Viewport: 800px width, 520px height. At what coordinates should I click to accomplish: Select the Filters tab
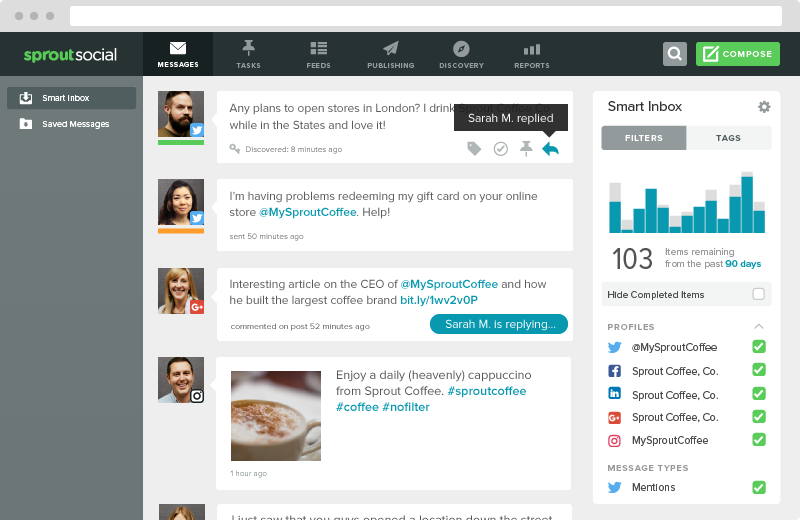coord(644,138)
